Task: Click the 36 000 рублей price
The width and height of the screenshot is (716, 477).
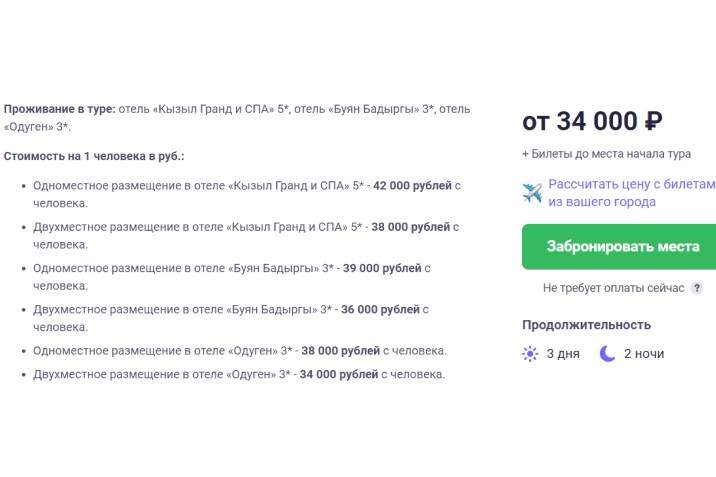Action: (381, 310)
